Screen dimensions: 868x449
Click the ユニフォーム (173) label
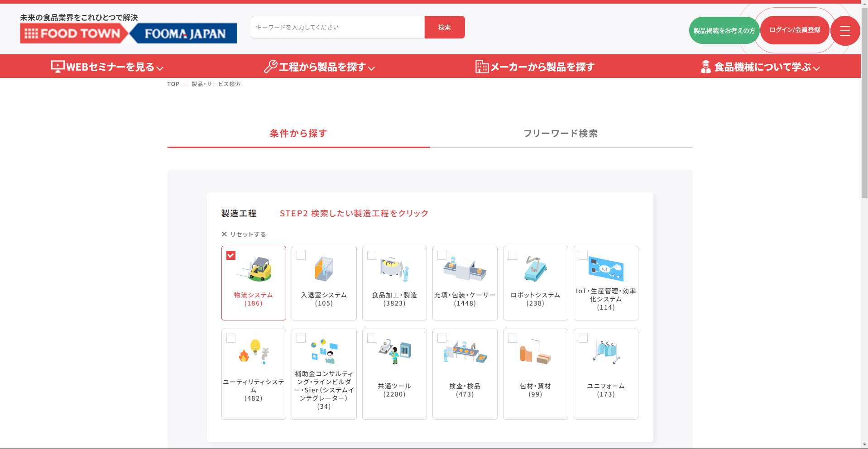click(x=606, y=390)
